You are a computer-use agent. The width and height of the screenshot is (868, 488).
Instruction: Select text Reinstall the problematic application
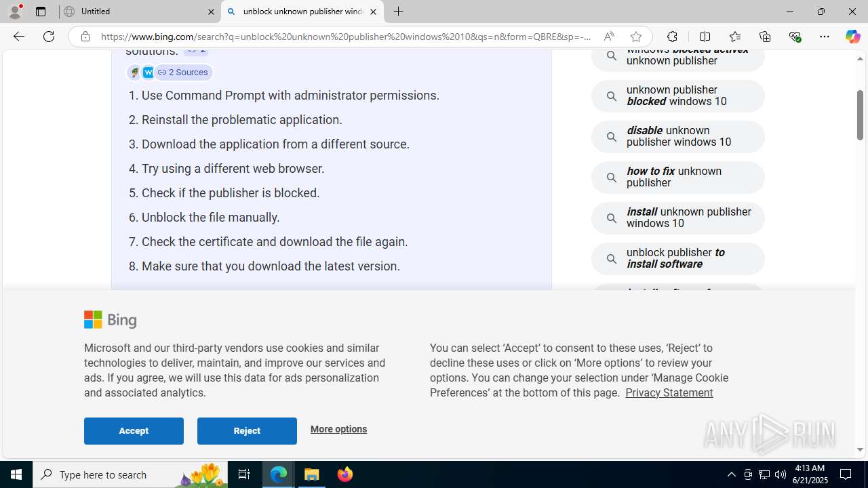click(x=241, y=120)
